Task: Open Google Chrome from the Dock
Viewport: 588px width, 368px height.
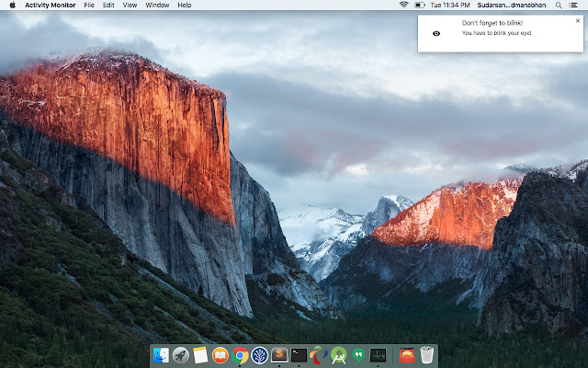Action: point(240,355)
